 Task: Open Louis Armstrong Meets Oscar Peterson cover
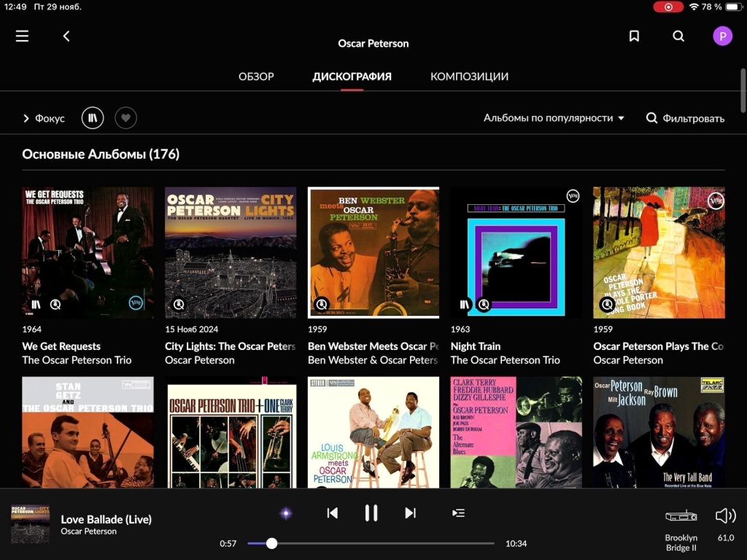pyautogui.click(x=373, y=432)
